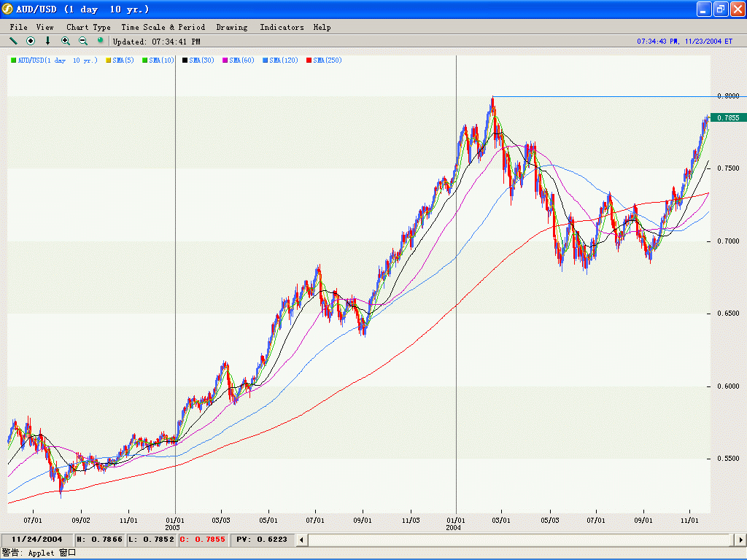Open the Help menu

(x=322, y=27)
